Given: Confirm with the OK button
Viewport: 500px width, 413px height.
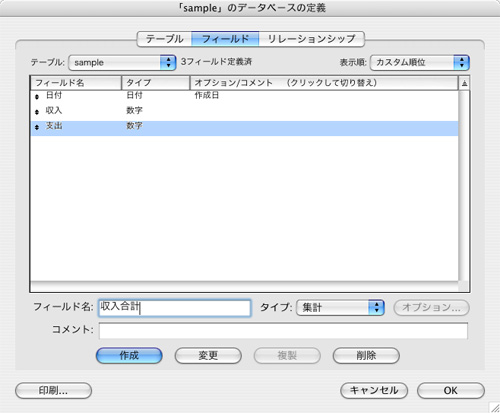Looking at the screenshot, I should (x=451, y=390).
